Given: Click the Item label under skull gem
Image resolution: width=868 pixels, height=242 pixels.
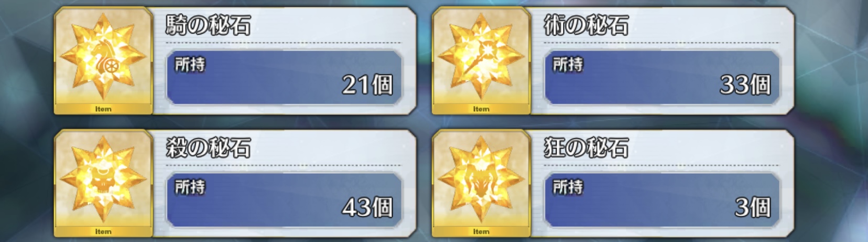Looking at the screenshot, I should tap(103, 232).
